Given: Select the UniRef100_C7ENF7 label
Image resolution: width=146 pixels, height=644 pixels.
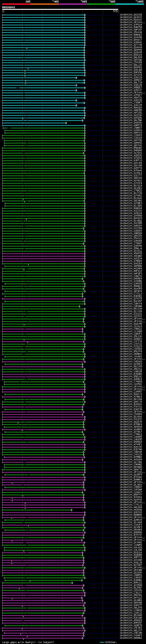Looking at the screenshot, I should [x=131, y=103].
